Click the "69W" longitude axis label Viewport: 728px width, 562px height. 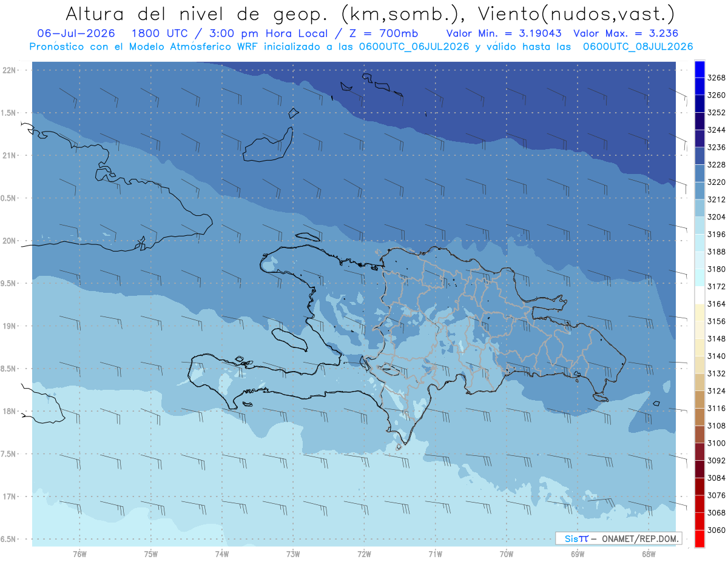tap(578, 554)
